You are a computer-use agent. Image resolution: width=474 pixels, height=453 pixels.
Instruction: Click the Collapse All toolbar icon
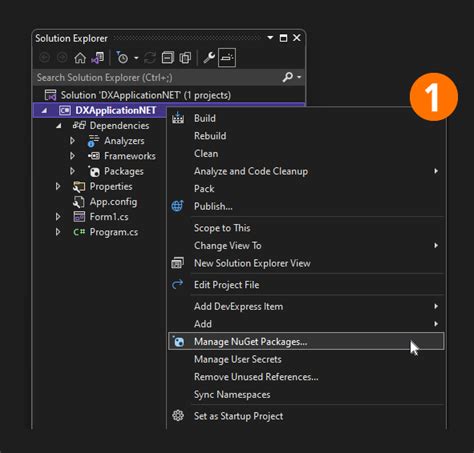[x=168, y=58]
